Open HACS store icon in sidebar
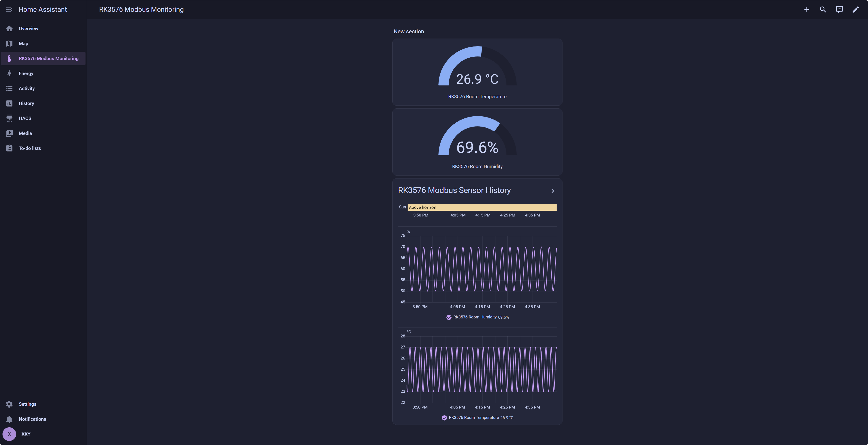This screenshot has width=868, height=445. pyautogui.click(x=9, y=118)
